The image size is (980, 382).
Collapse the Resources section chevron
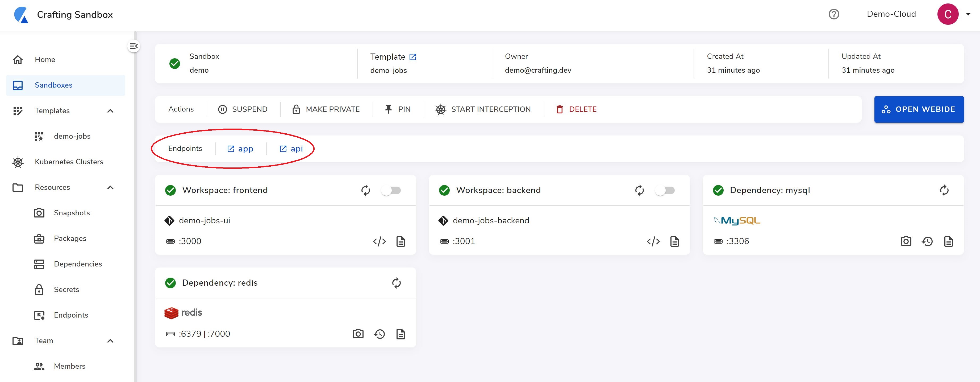[110, 187]
